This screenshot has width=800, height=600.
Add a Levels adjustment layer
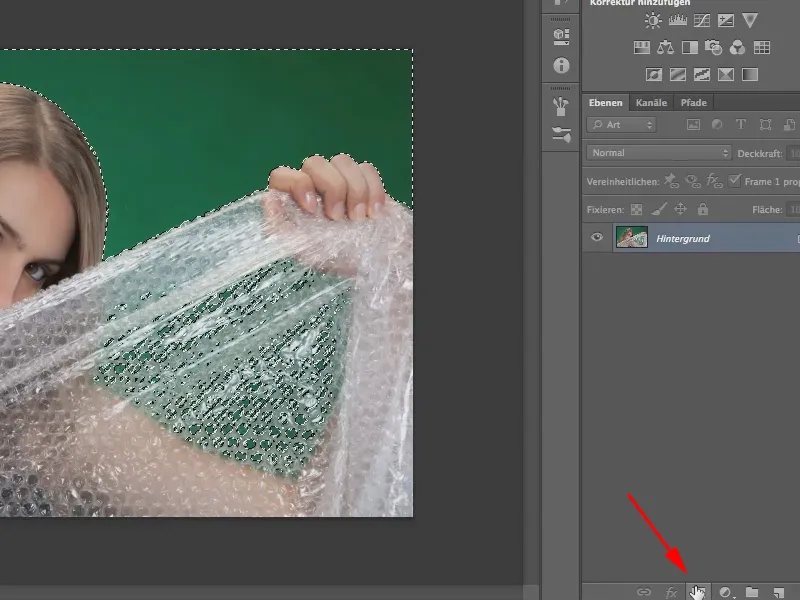[x=678, y=20]
